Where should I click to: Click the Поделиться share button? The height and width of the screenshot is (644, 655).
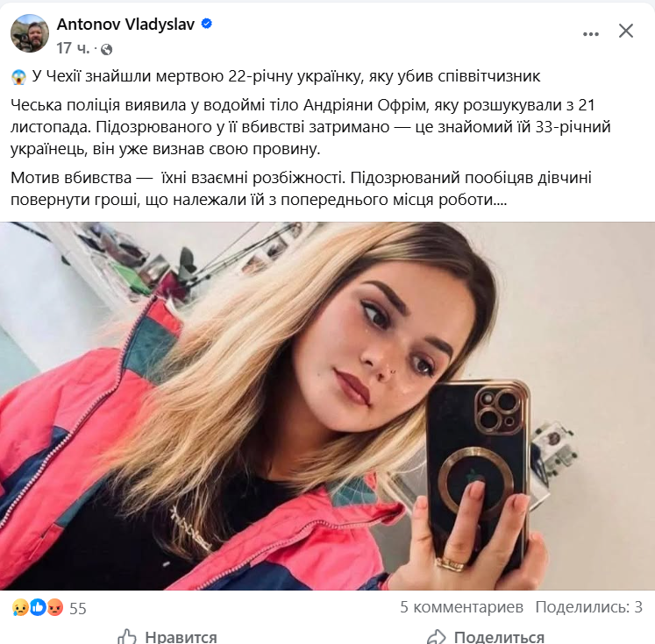[x=486, y=637]
